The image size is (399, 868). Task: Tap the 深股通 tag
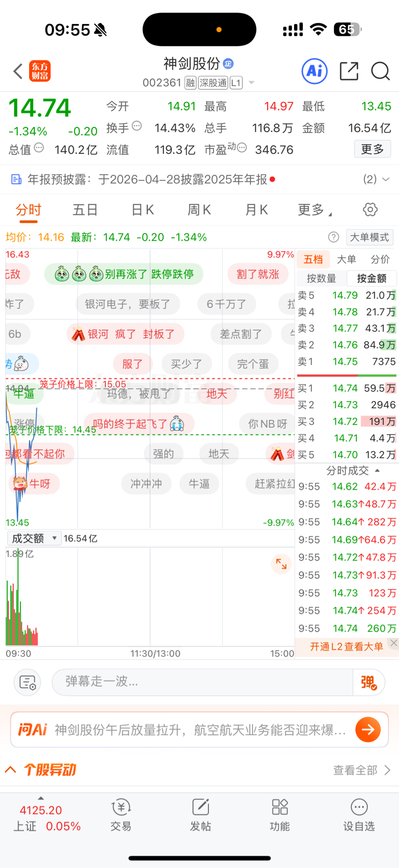click(213, 83)
